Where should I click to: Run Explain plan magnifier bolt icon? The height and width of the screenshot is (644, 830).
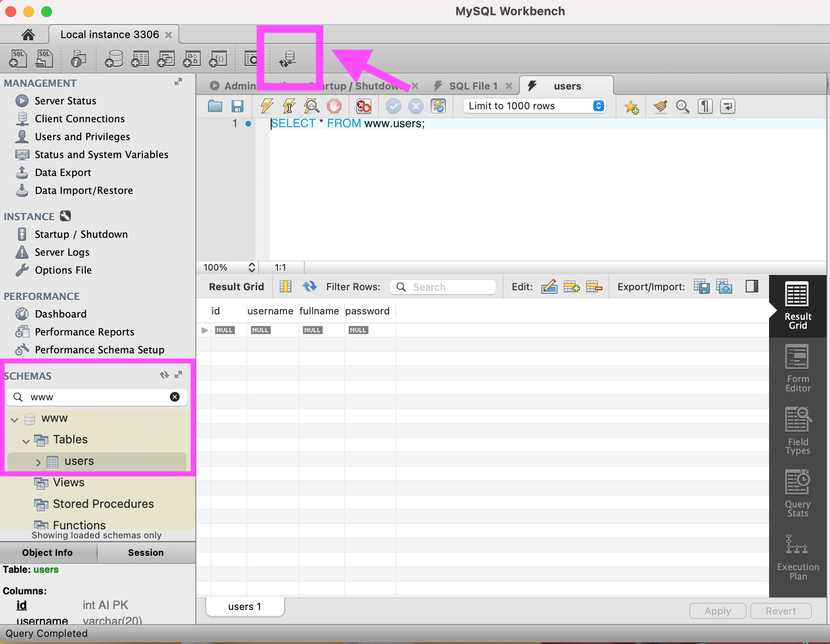click(311, 106)
